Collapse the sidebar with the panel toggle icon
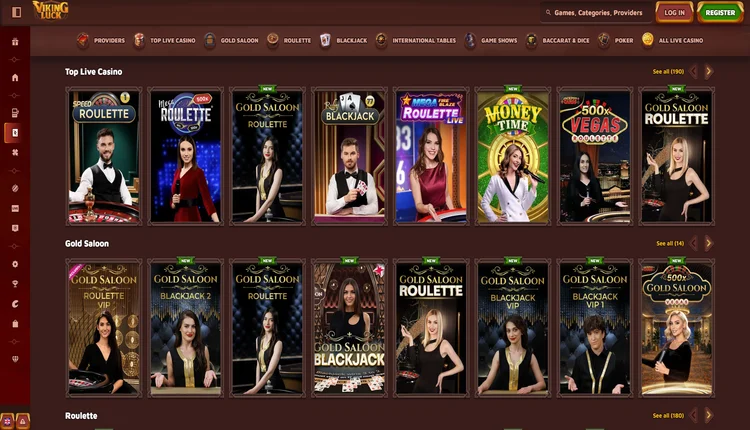This screenshot has height=430, width=750. point(16,12)
